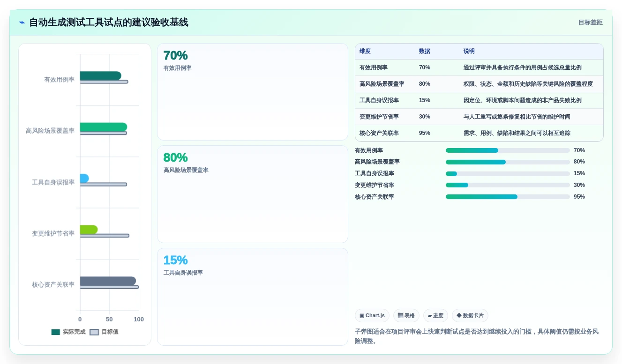Click the 工具自身误报率 progress bar
The image size is (622, 364).
tap(508, 174)
